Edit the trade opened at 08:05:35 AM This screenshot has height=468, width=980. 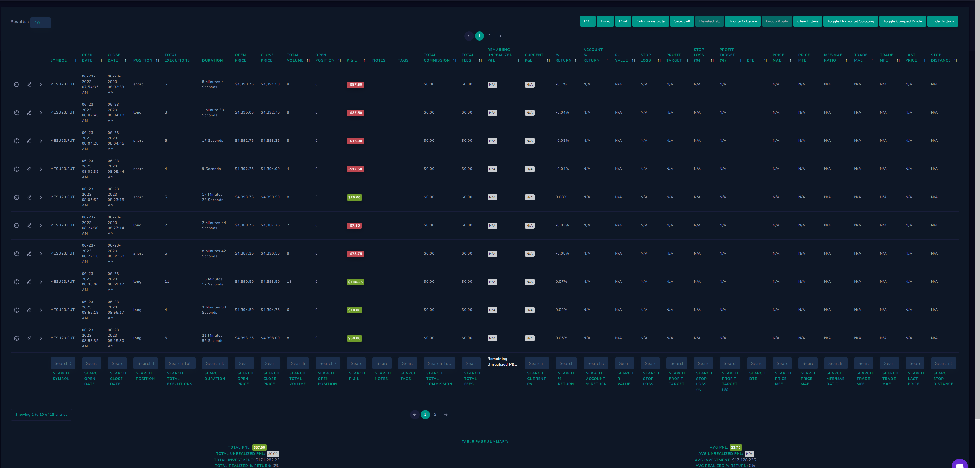29,169
